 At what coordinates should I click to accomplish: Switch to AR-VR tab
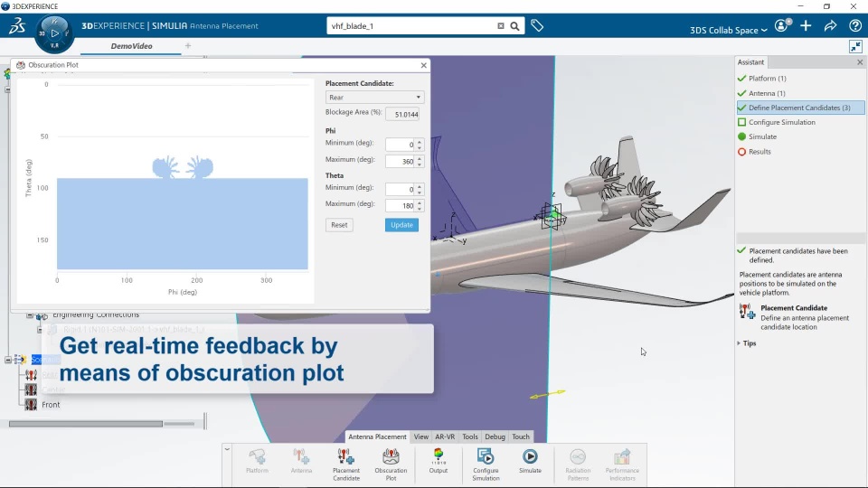coord(445,436)
